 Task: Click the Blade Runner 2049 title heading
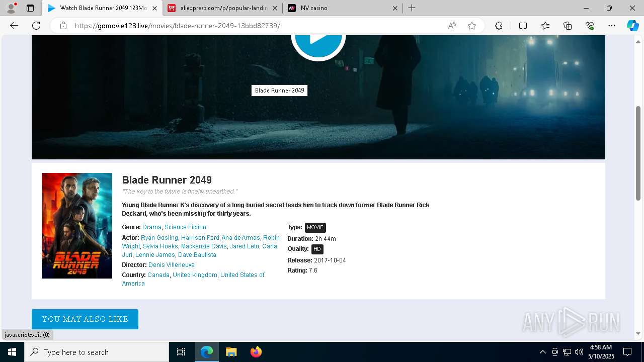coord(167,180)
